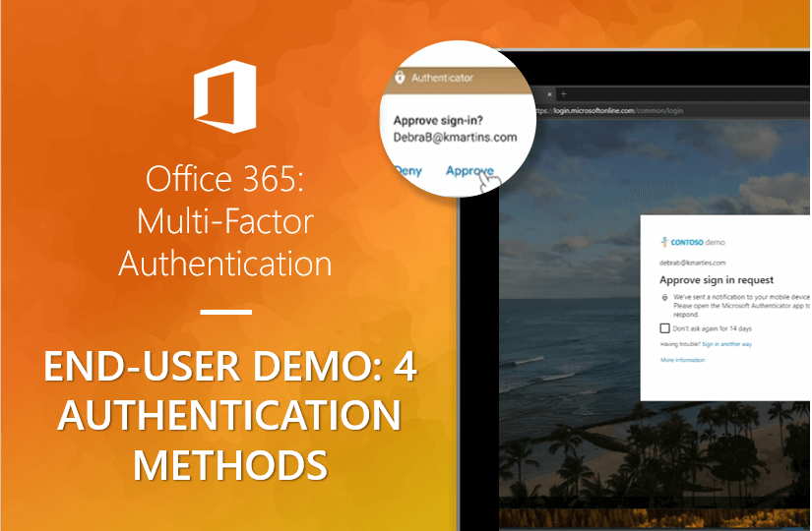The width and height of the screenshot is (812, 531).
Task: Click the debrab@kmartins.com text in sign-in dialog
Action: [692, 263]
